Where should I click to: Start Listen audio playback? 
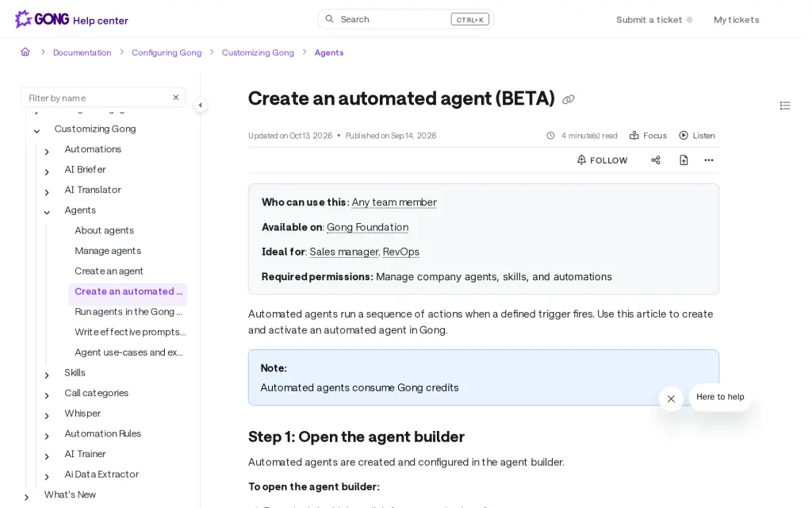(697, 135)
